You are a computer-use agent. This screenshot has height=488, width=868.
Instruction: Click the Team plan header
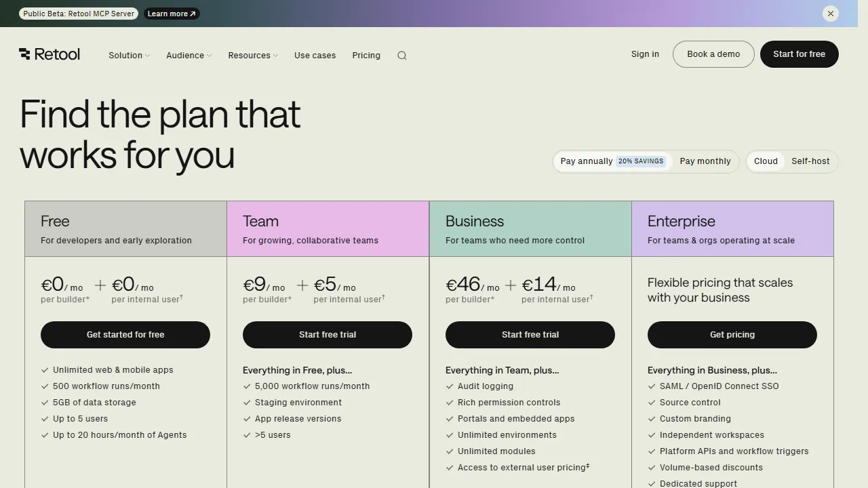tap(328, 229)
